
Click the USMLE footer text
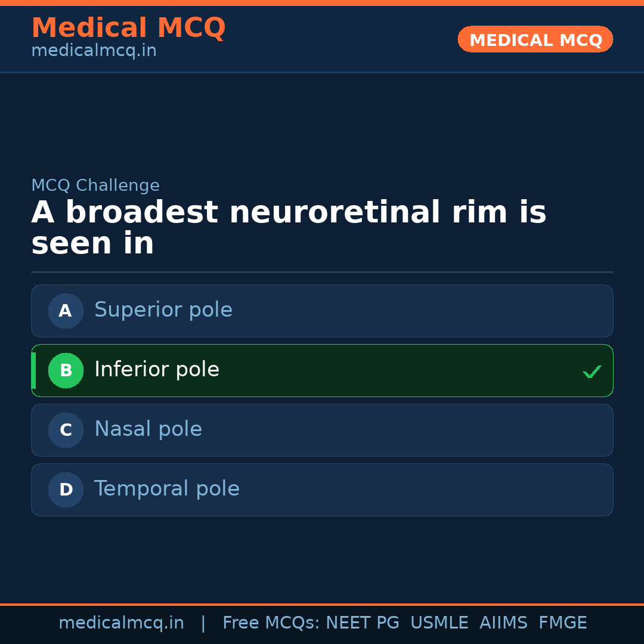(x=439, y=623)
